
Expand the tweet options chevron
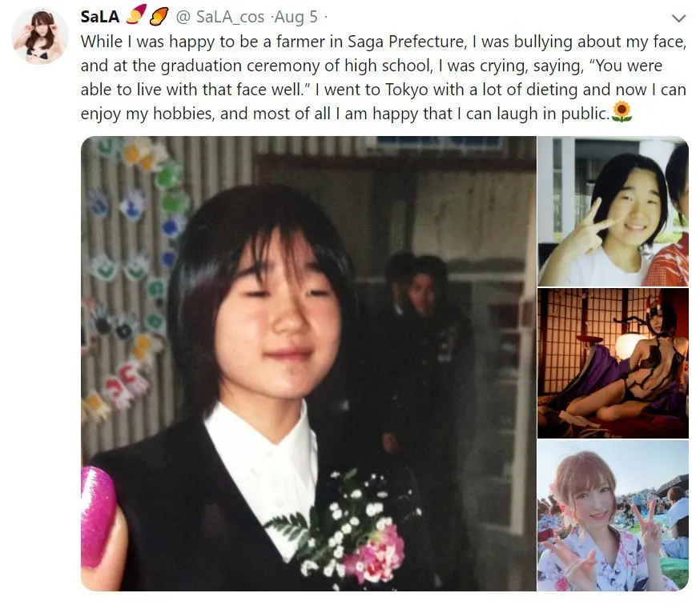pos(678,18)
